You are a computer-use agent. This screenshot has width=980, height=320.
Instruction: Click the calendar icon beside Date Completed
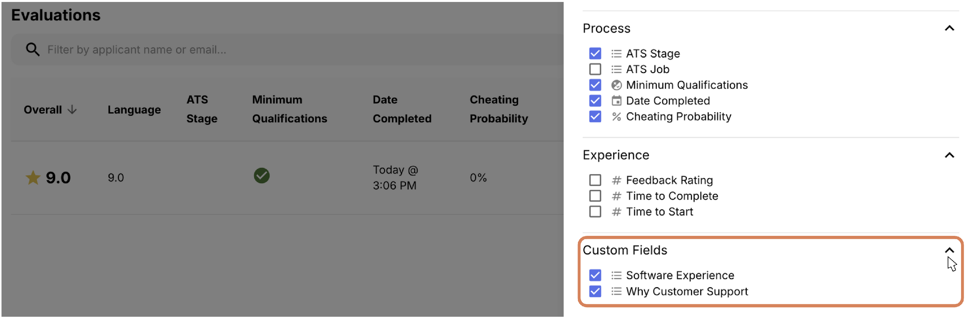[x=616, y=101]
